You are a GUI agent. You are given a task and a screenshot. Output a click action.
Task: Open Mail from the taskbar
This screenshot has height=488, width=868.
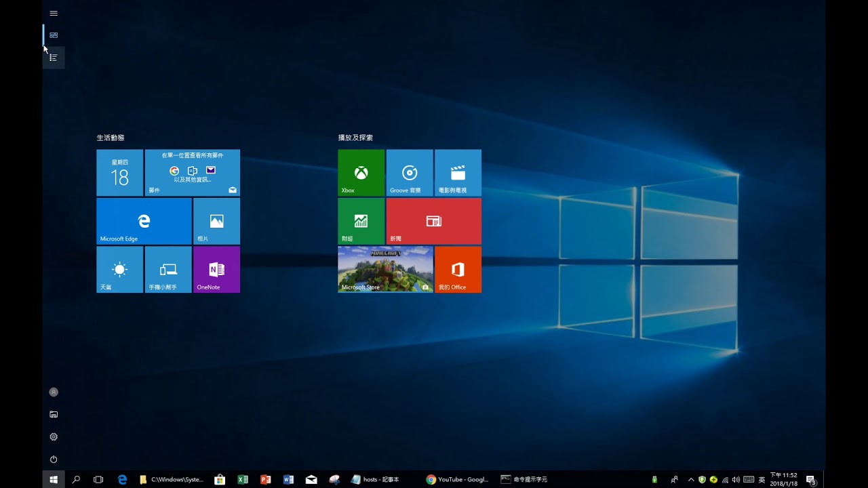click(311, 479)
